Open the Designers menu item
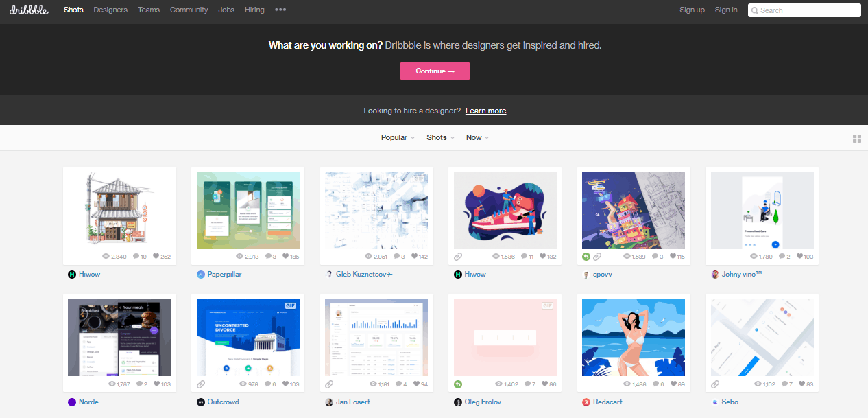Viewport: 868px width, 418px height. (110, 10)
